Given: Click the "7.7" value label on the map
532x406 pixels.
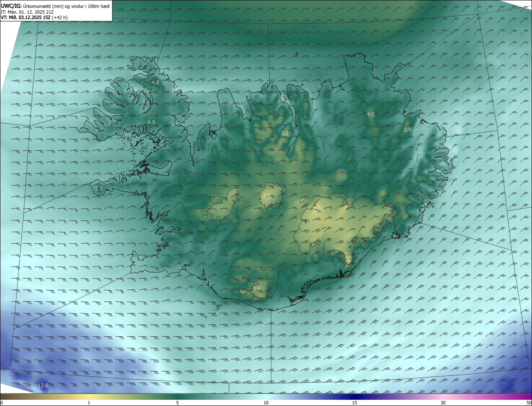Looking at the screenshot, I should tap(283, 98).
